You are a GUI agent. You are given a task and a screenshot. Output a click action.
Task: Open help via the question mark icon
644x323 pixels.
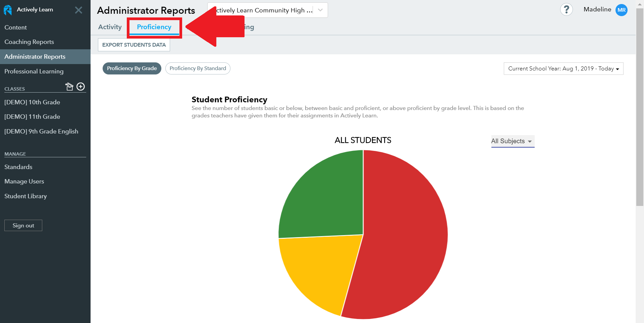567,9
